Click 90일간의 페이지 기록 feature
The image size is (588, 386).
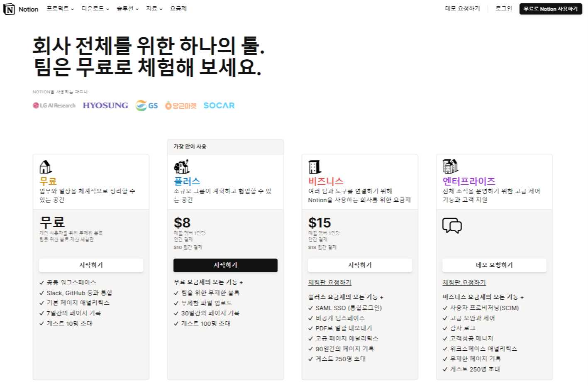(x=345, y=349)
